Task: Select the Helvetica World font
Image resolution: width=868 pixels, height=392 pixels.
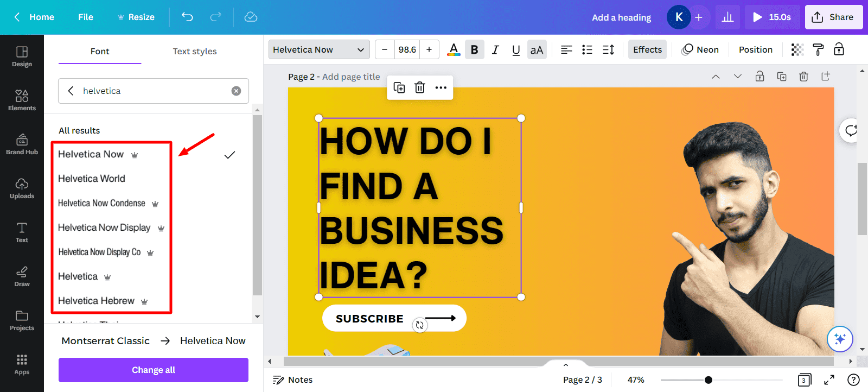Action: [92, 179]
